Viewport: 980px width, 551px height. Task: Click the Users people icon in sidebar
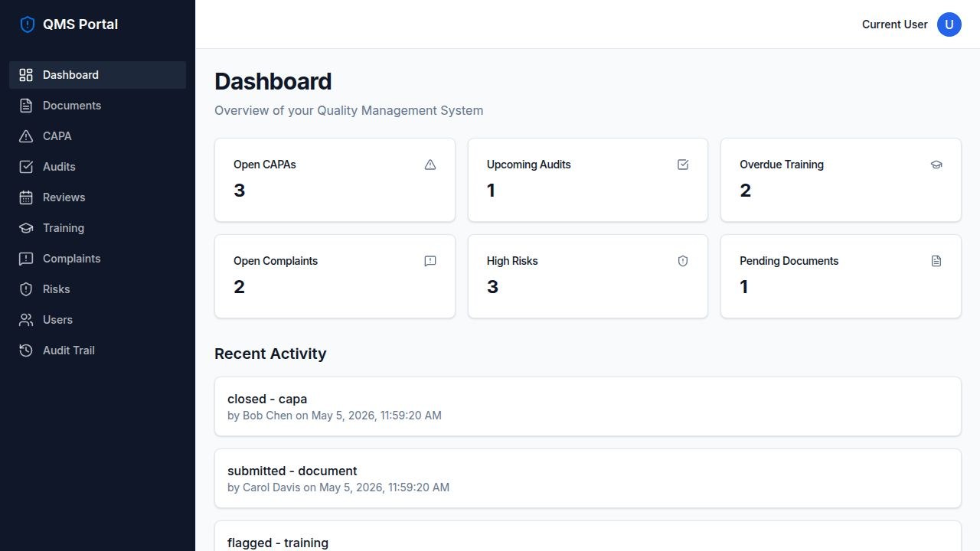click(x=26, y=320)
